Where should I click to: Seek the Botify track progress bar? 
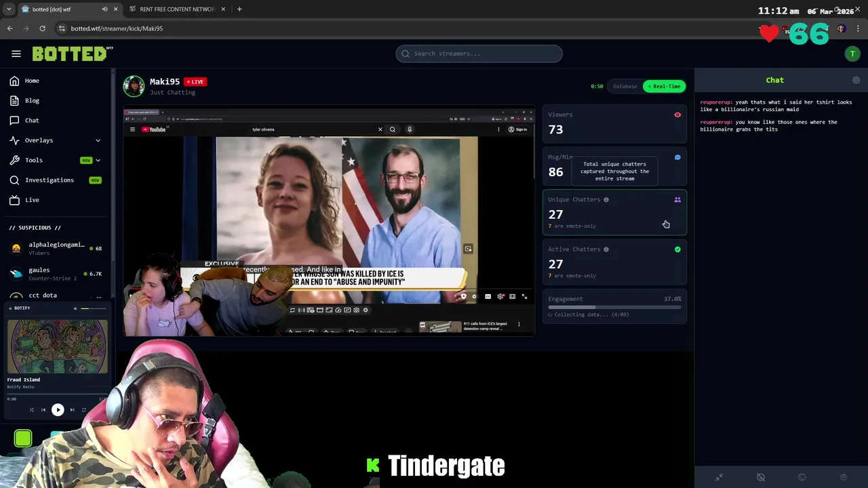tap(57, 394)
